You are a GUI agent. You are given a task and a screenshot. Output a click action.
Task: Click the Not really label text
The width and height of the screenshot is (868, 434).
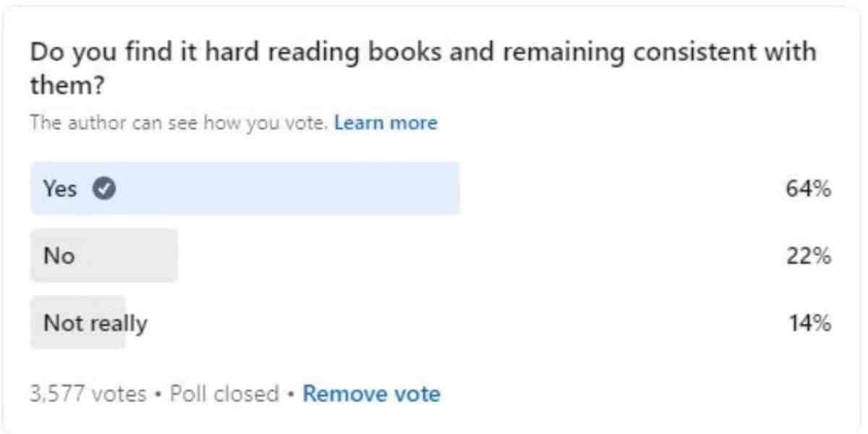click(95, 323)
